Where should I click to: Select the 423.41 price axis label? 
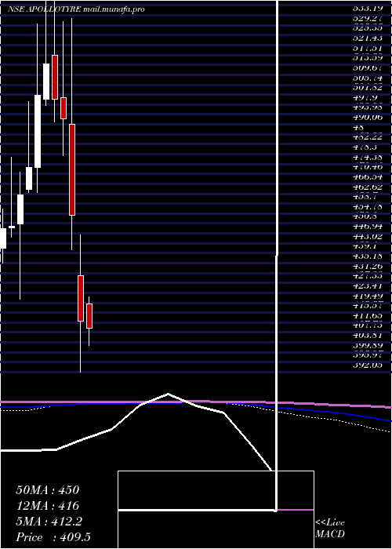(368, 286)
